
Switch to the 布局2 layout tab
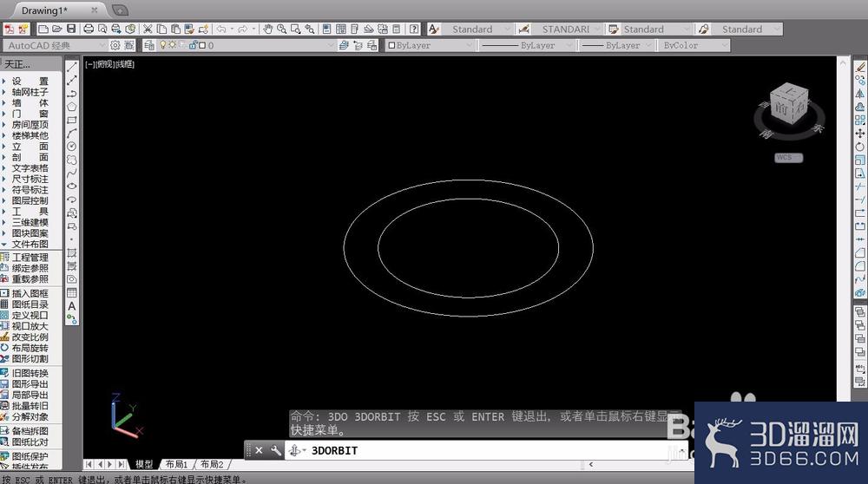212,464
